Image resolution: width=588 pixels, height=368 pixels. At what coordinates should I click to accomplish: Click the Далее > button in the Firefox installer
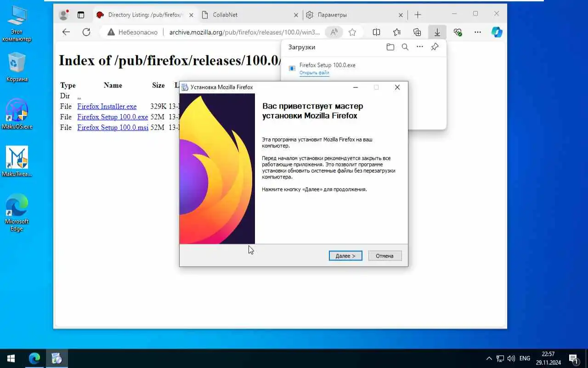(x=345, y=256)
